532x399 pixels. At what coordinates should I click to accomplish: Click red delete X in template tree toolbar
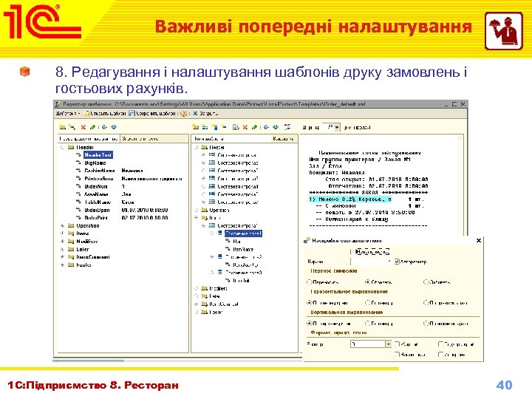(245, 127)
